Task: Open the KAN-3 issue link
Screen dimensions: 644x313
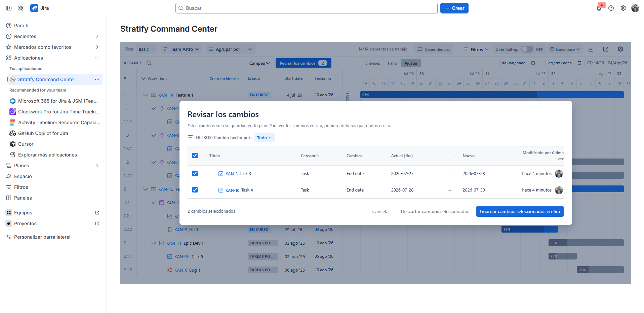Action: click(231, 174)
